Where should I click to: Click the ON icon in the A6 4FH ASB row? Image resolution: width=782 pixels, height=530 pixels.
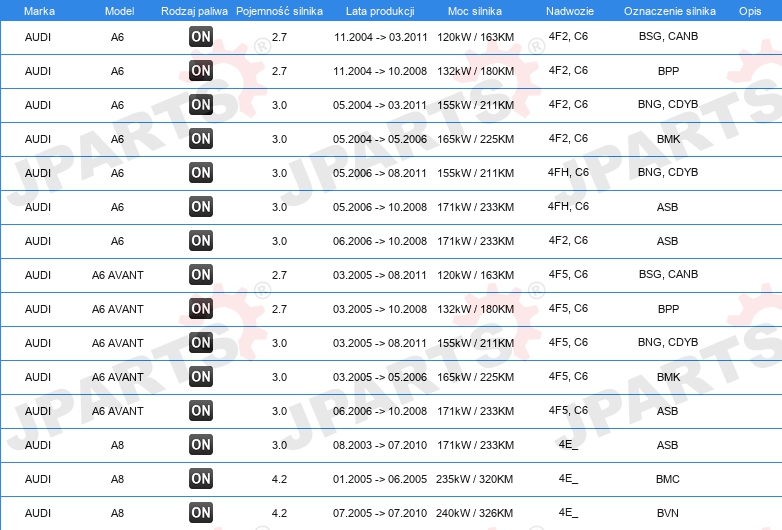pyautogui.click(x=201, y=206)
